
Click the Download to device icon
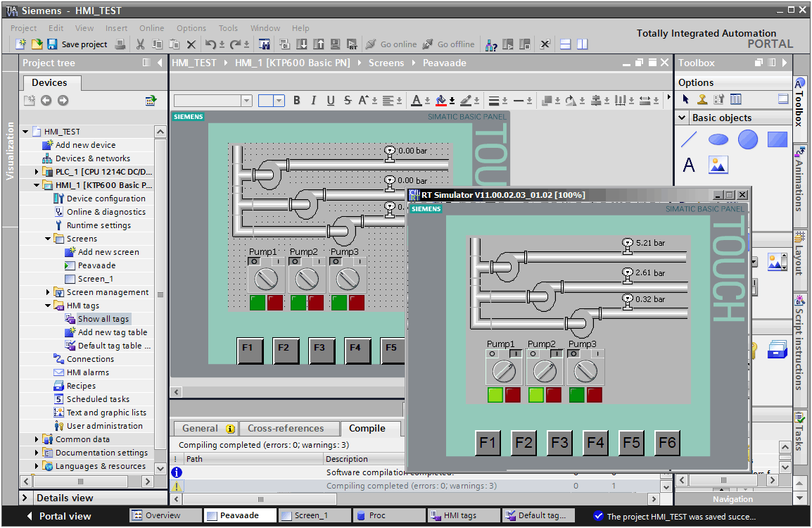[x=301, y=44]
